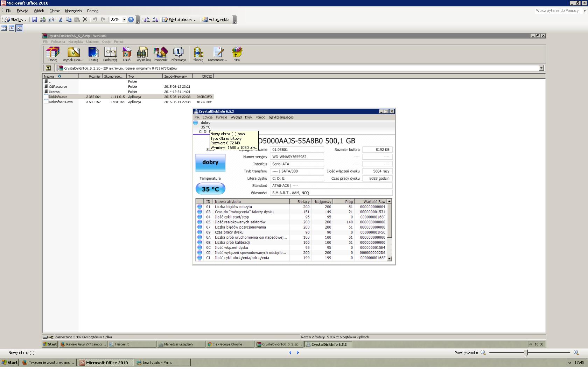Open the zoom percentage dropdown showing 85%
The image size is (588, 388).
124,20
